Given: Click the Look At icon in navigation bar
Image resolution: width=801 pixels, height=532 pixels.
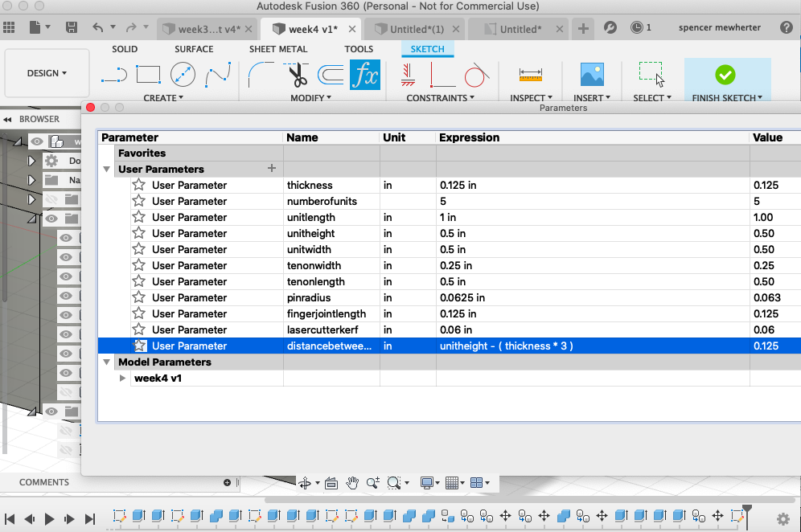Looking at the screenshot, I should (331, 482).
